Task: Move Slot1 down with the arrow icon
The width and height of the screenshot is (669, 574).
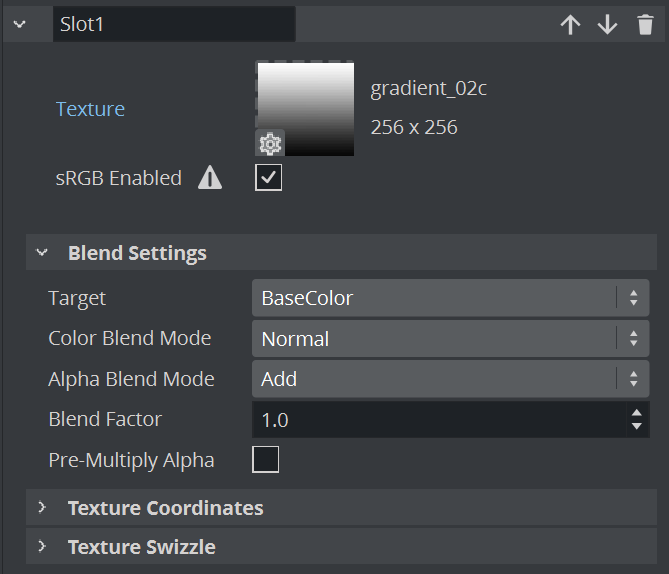Action: (x=607, y=24)
